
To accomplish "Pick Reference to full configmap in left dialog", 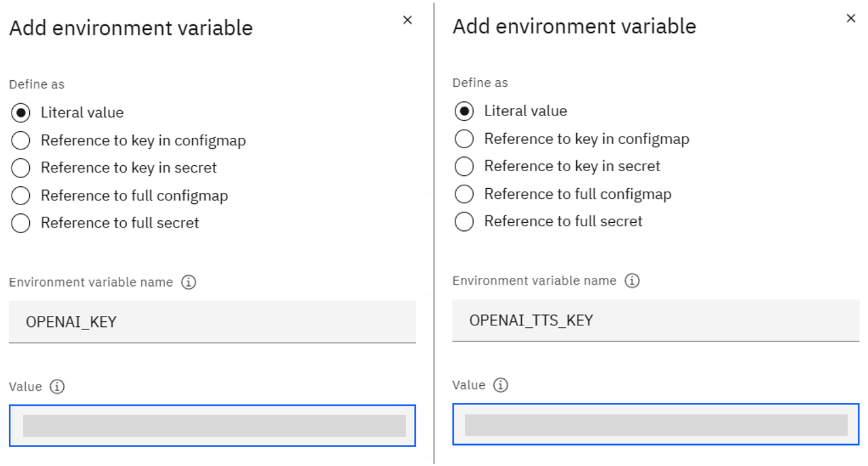I will click(x=20, y=196).
